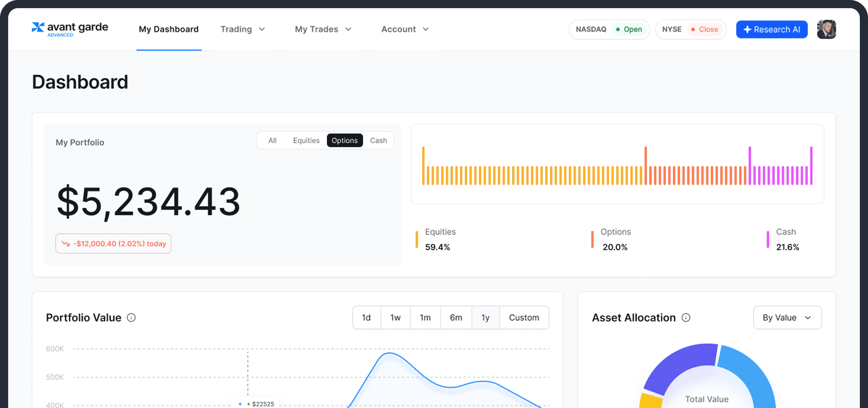Go to the My Dashboard tab

click(168, 29)
